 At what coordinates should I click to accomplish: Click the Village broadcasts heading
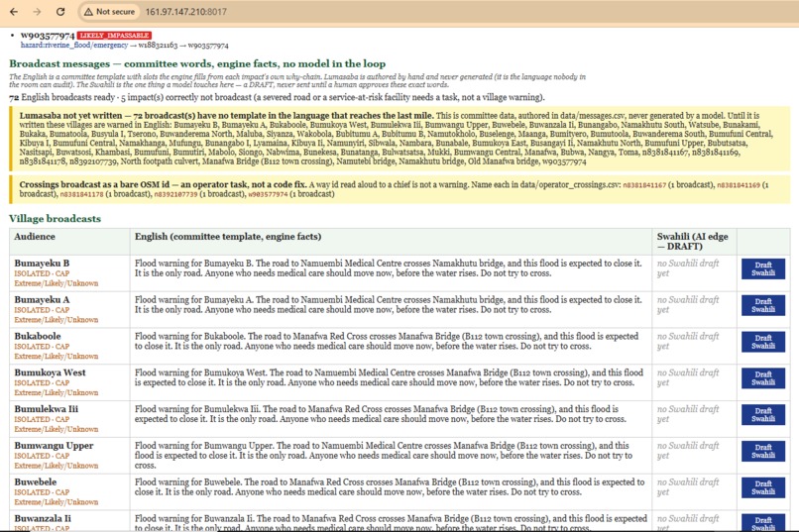click(56, 218)
